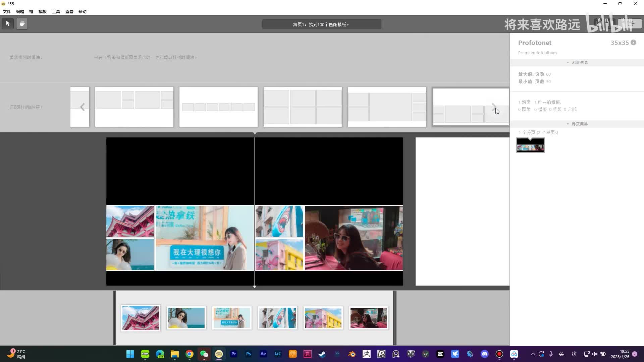Launch Premiere Pro from the taskbar

[x=234, y=354]
